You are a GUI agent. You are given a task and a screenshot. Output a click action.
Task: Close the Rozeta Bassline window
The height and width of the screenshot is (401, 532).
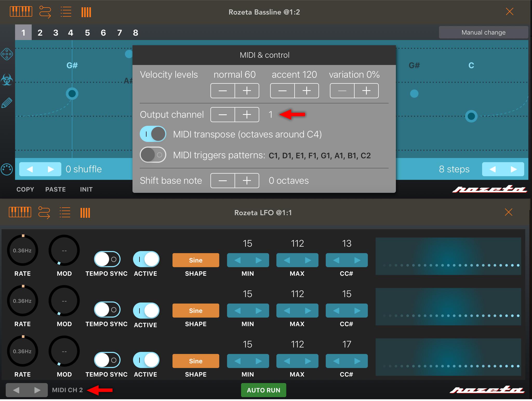coord(509,11)
